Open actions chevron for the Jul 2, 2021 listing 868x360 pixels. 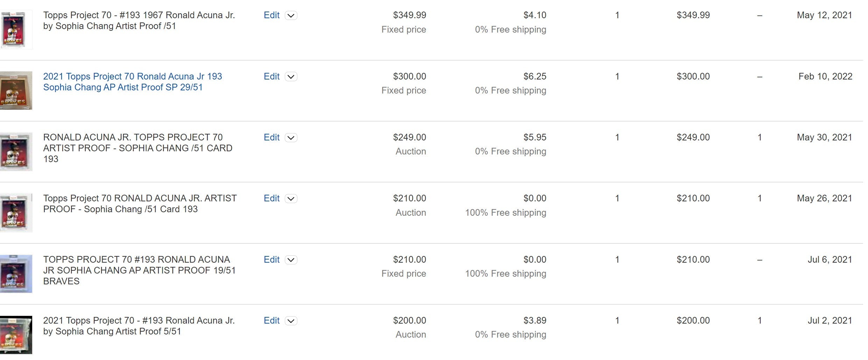(x=291, y=321)
